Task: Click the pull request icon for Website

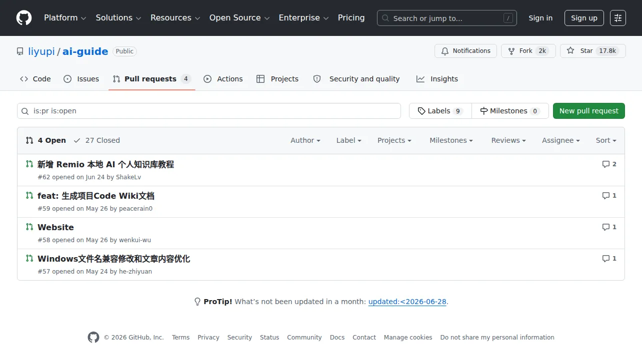Action: [x=29, y=227]
